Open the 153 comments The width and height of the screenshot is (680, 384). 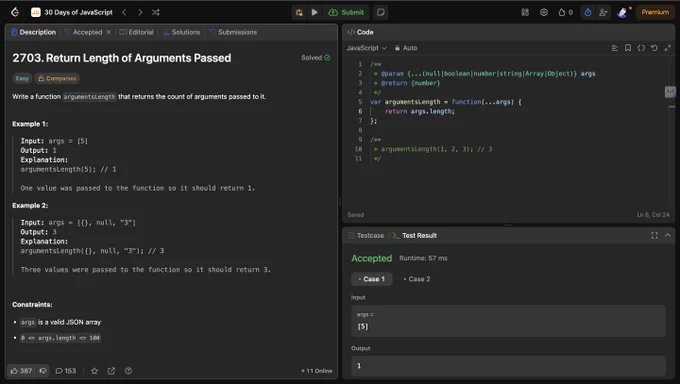(x=65, y=371)
